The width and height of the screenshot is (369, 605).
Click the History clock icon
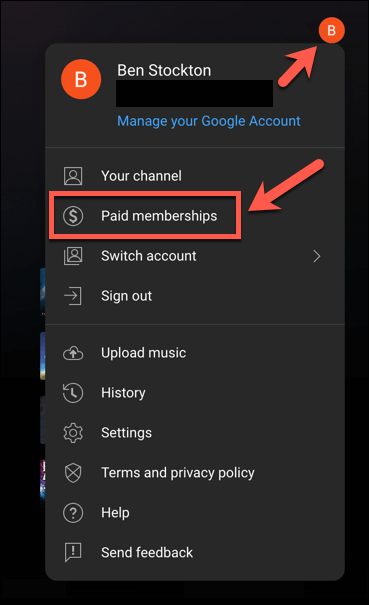(x=73, y=393)
